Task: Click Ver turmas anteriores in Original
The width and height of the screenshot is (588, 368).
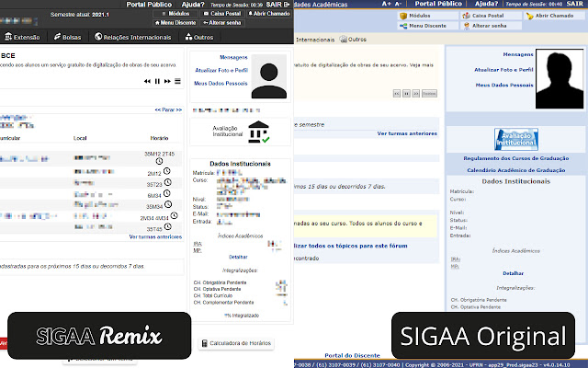Action: 407,133
